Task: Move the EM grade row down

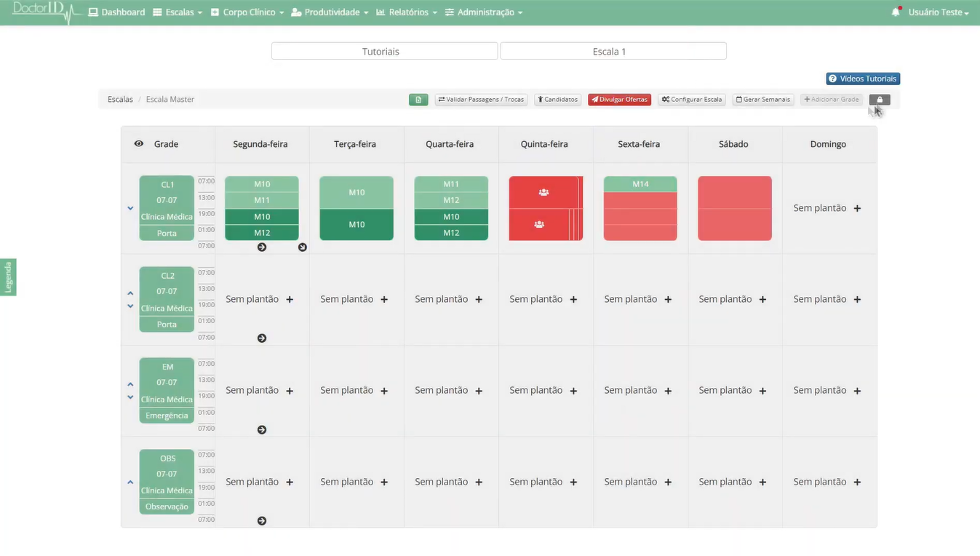Action: (130, 397)
